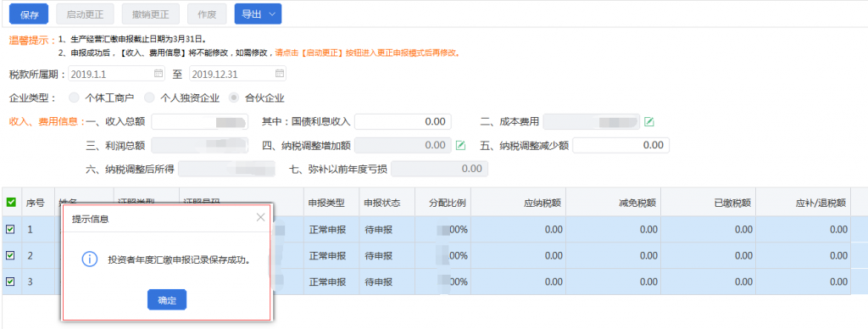Click the 保存 button
This screenshot has height=329, width=868.
(30, 14)
